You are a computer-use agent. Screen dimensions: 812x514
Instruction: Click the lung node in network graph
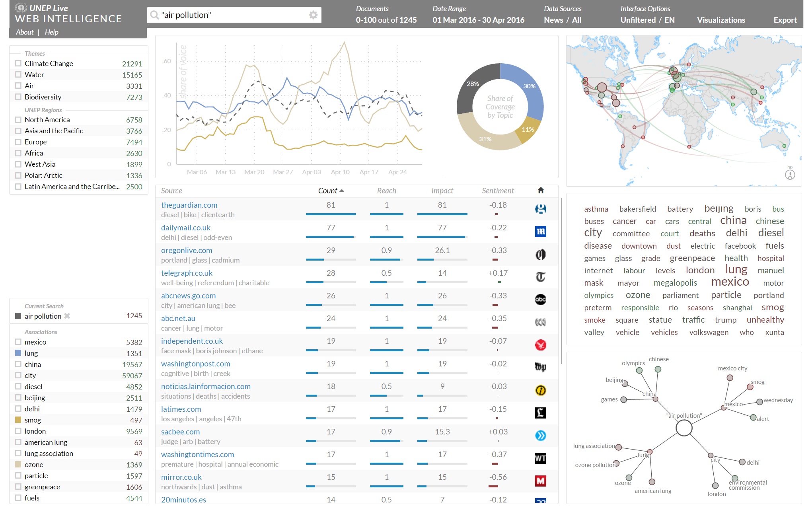(650, 452)
